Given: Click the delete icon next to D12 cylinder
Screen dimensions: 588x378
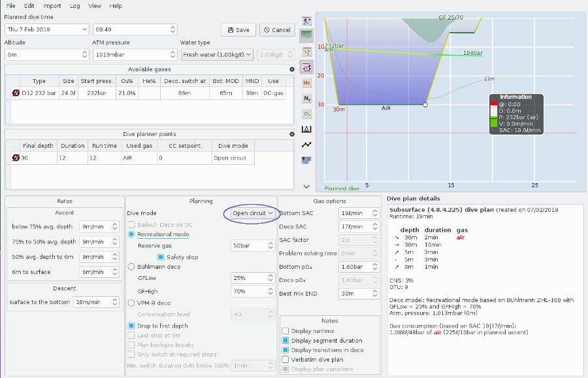Looking at the screenshot, I should click(16, 92).
